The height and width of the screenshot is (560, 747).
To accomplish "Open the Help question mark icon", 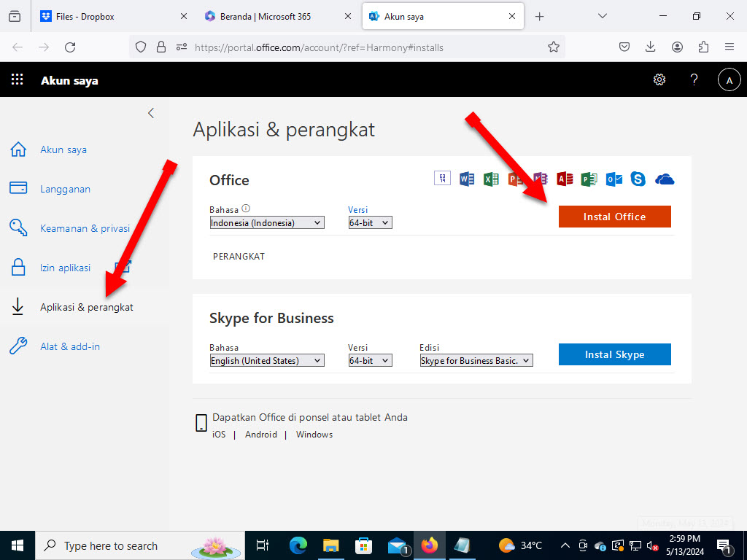I will pyautogui.click(x=694, y=79).
